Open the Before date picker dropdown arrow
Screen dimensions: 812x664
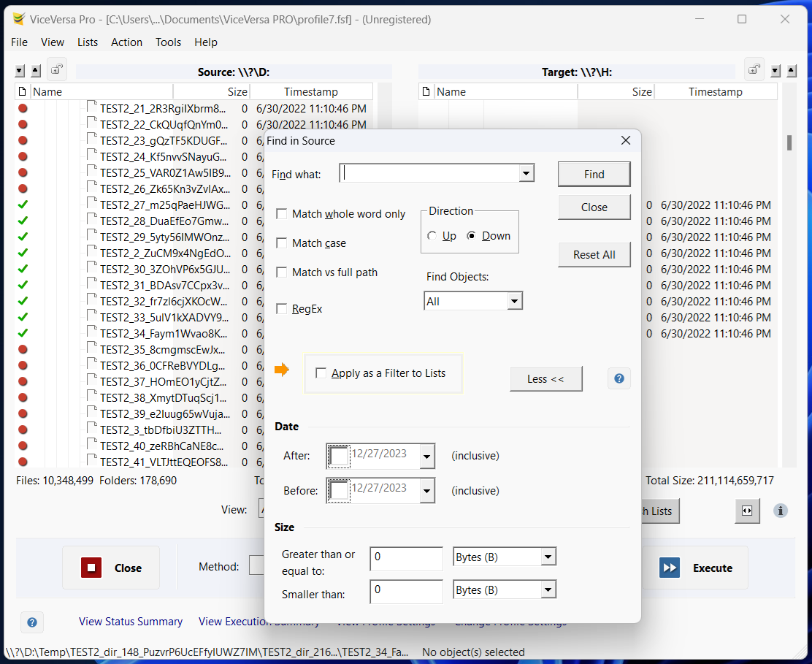pyautogui.click(x=426, y=490)
